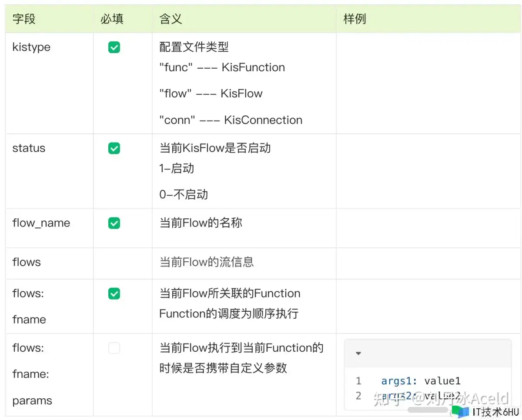Select the 字段 column header
522x420 pixels.
[24, 19]
